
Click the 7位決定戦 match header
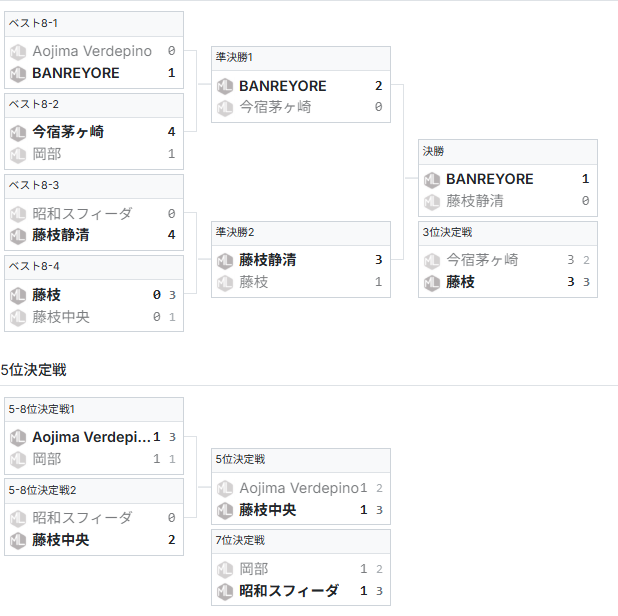tap(300, 541)
